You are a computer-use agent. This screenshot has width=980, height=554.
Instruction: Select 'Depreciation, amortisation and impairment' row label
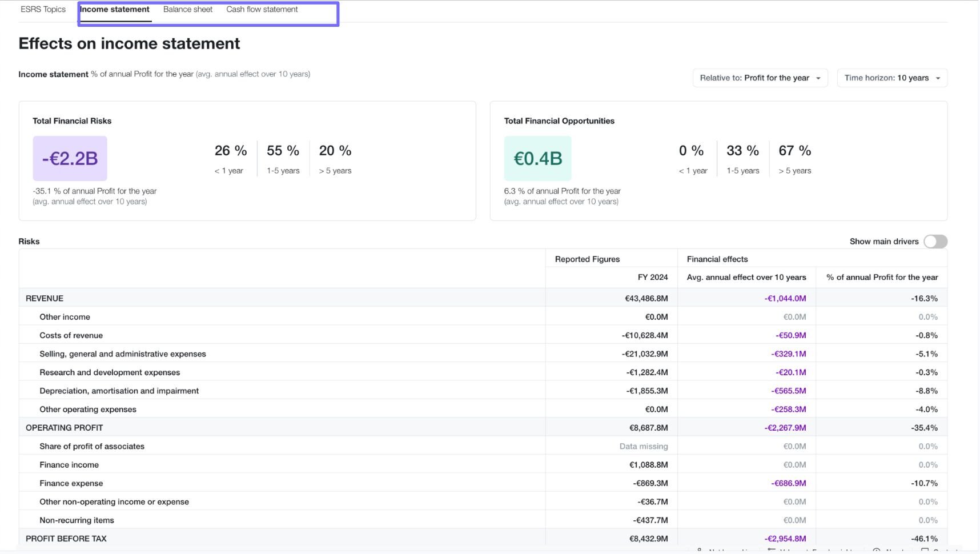point(119,391)
